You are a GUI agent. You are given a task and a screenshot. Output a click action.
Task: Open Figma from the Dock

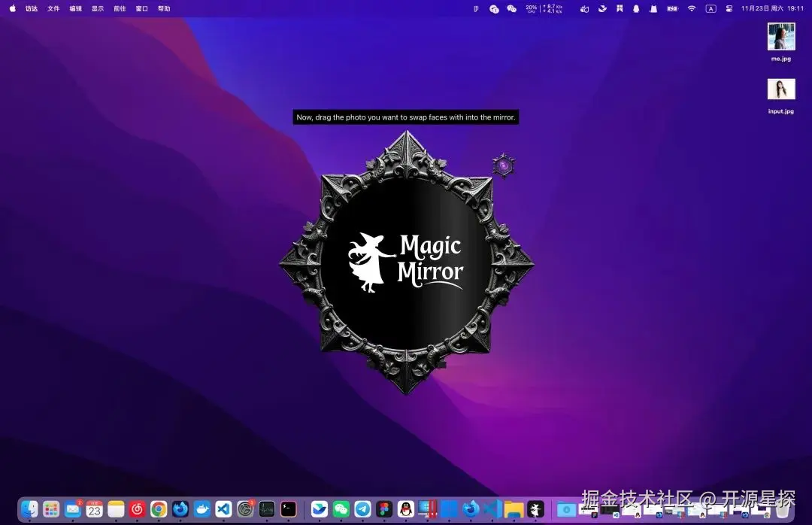(x=384, y=509)
